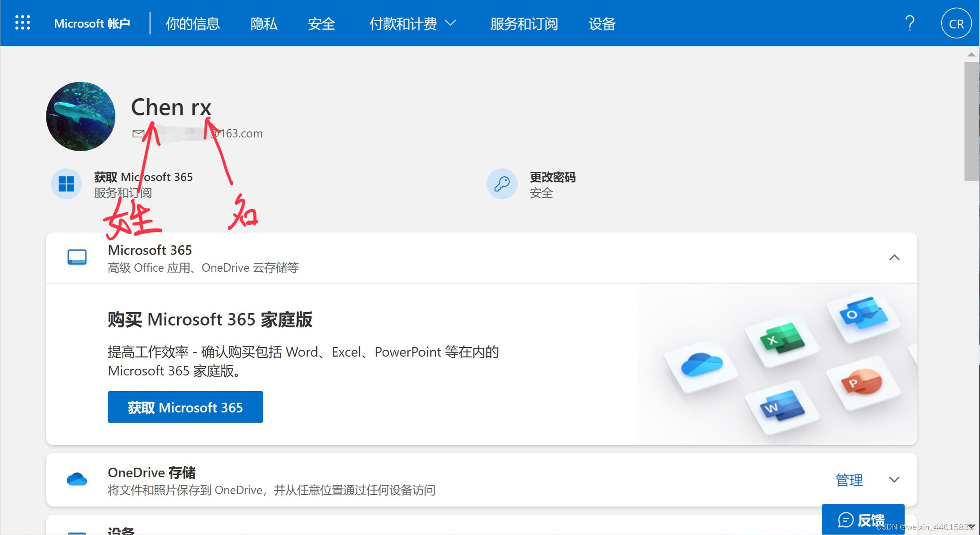980x535 pixels.
Task: Expand the OneDrive 存储 section chevron
Action: pyautogui.click(x=894, y=479)
